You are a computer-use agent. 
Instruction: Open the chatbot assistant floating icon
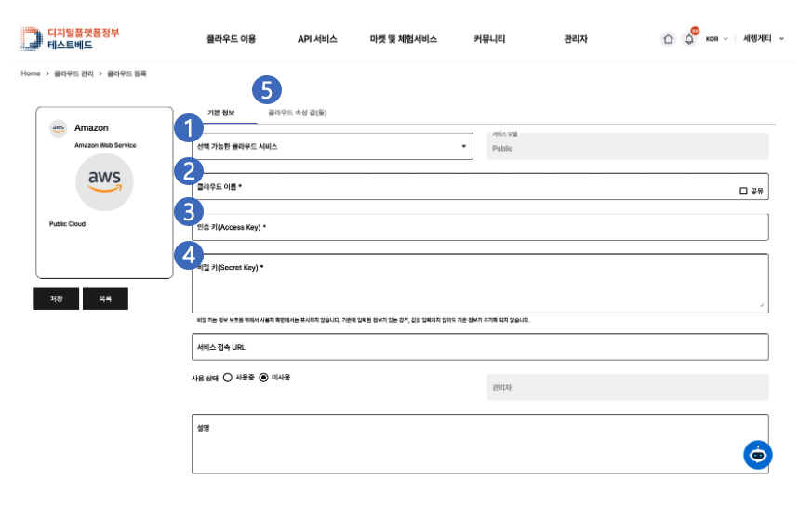[x=758, y=454]
